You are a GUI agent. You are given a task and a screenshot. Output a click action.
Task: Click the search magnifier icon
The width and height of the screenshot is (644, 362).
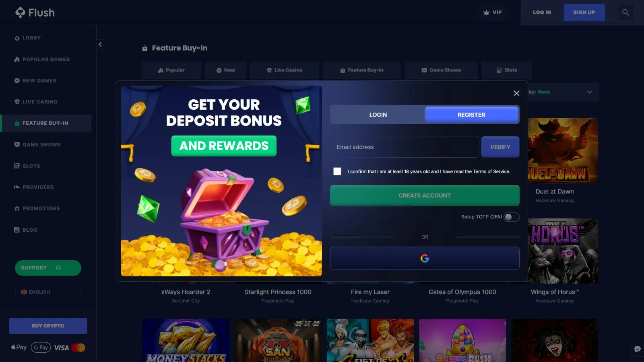click(x=625, y=12)
